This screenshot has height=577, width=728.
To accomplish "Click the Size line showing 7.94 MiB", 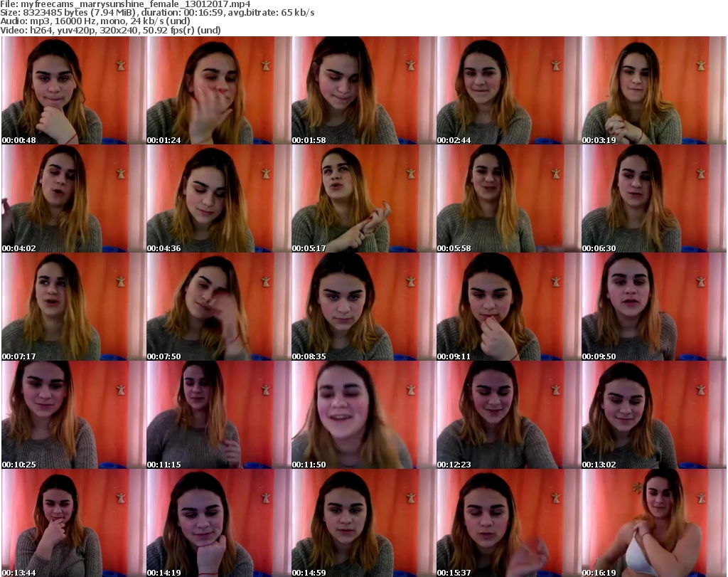I will [x=157, y=13].
